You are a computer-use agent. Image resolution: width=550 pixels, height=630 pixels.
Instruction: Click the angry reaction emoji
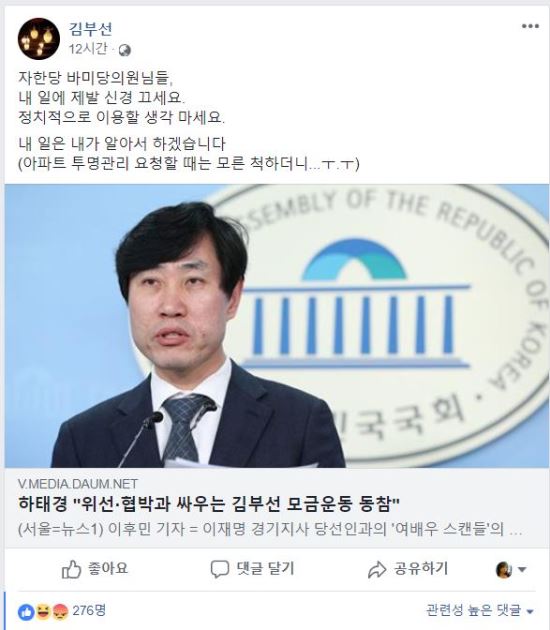(x=61, y=612)
